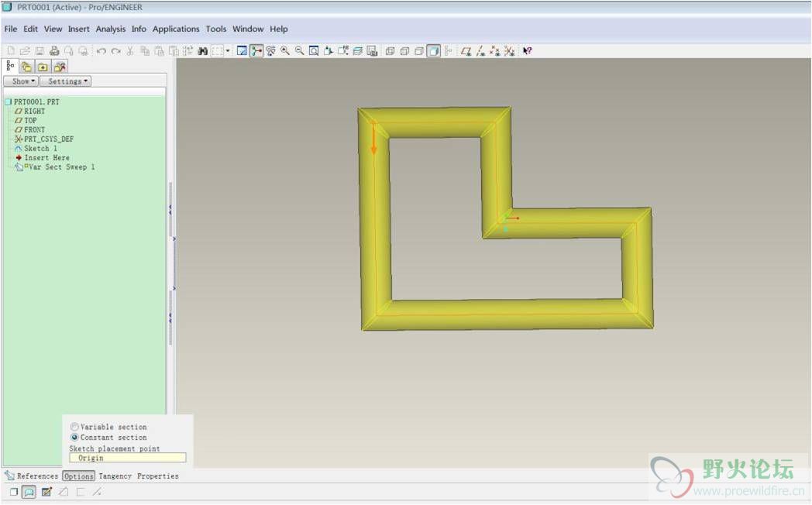Open the Window menu

click(248, 29)
